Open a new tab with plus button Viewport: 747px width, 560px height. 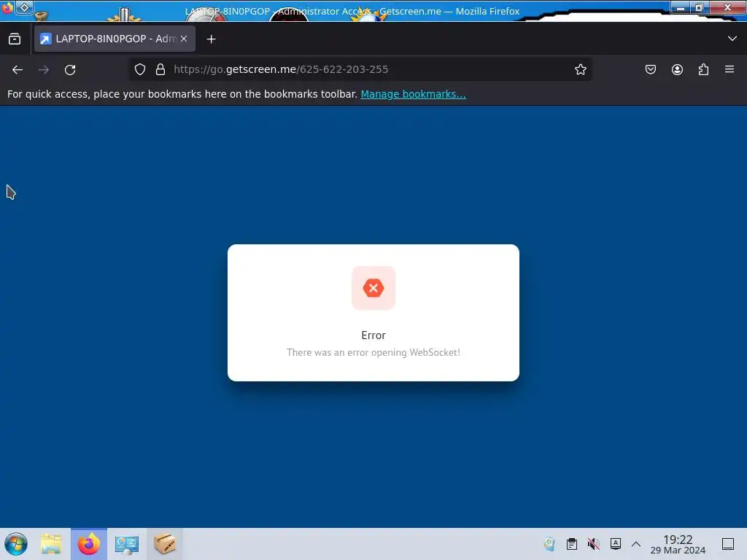tap(211, 39)
